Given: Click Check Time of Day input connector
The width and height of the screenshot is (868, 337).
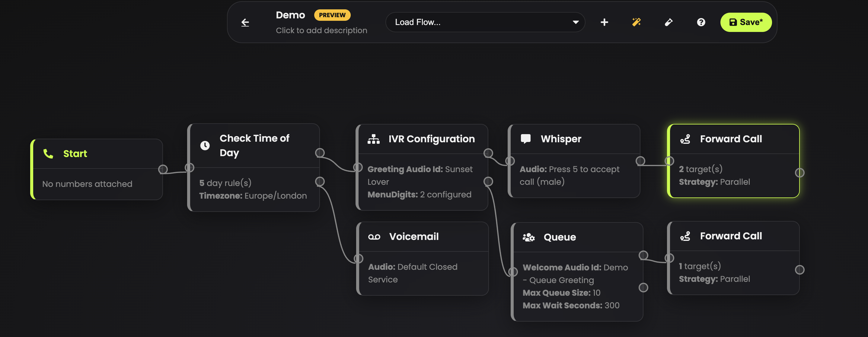Looking at the screenshot, I should 190,168.
